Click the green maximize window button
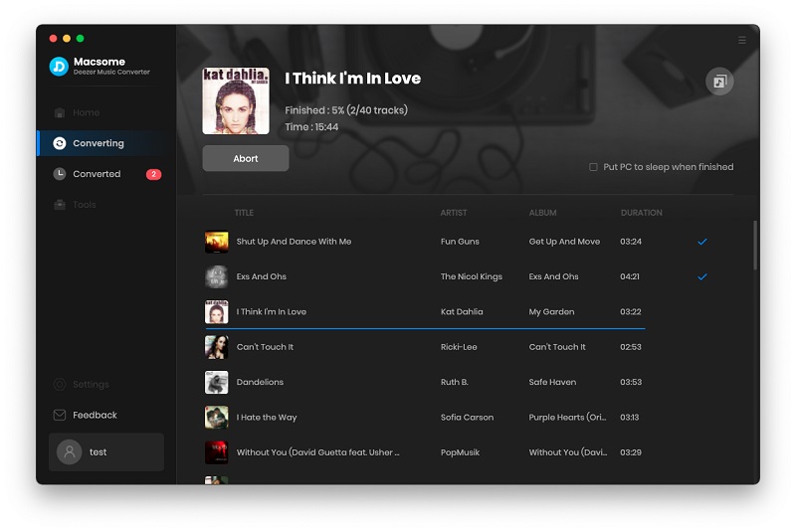796x532 pixels. click(x=81, y=38)
